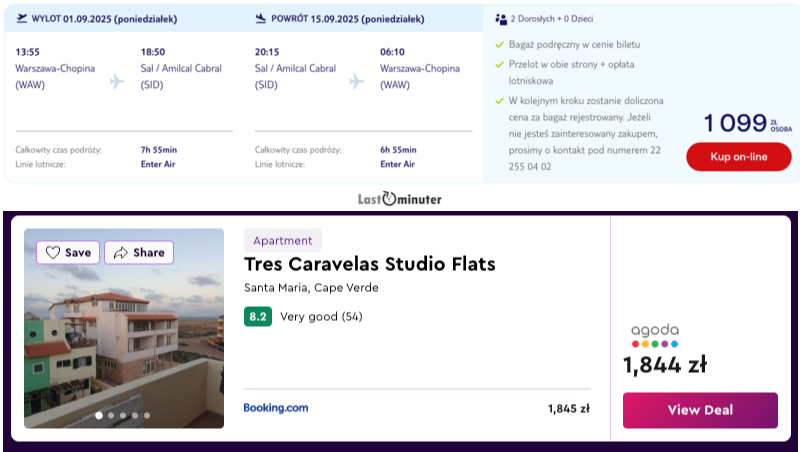Click the 1,844 zł Agoda price
Viewport: 800px width, 452px height.
665,365
